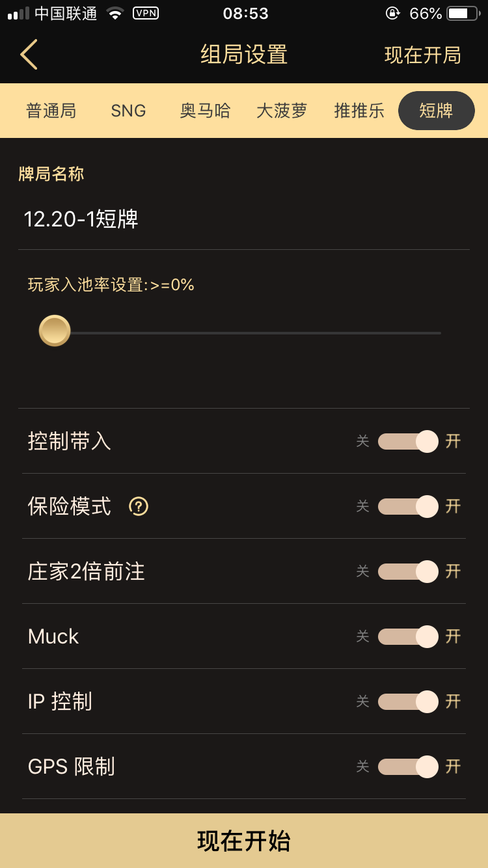
Task: Tap the battery indicator icon
Action: pos(463,13)
